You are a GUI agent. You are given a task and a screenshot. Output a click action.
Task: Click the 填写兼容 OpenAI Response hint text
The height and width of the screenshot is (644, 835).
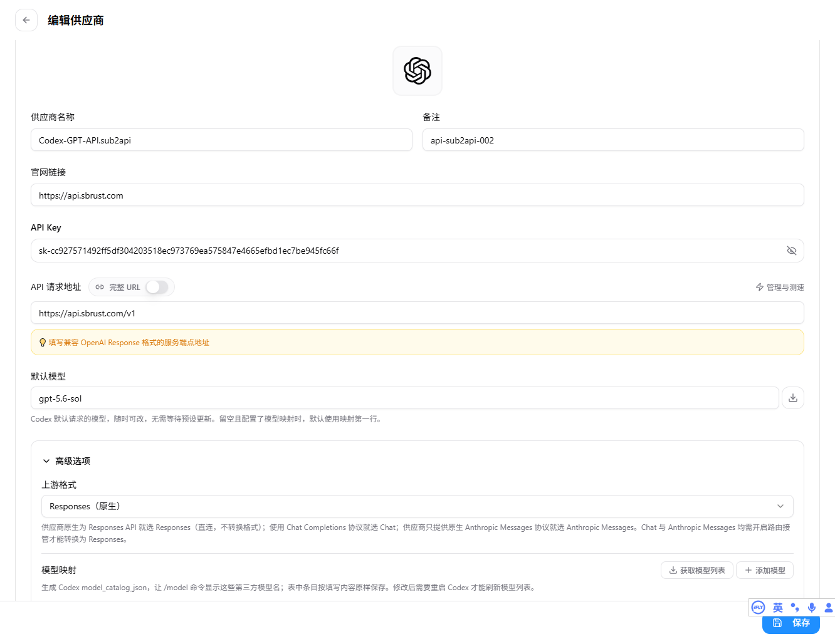pyautogui.click(x=129, y=343)
